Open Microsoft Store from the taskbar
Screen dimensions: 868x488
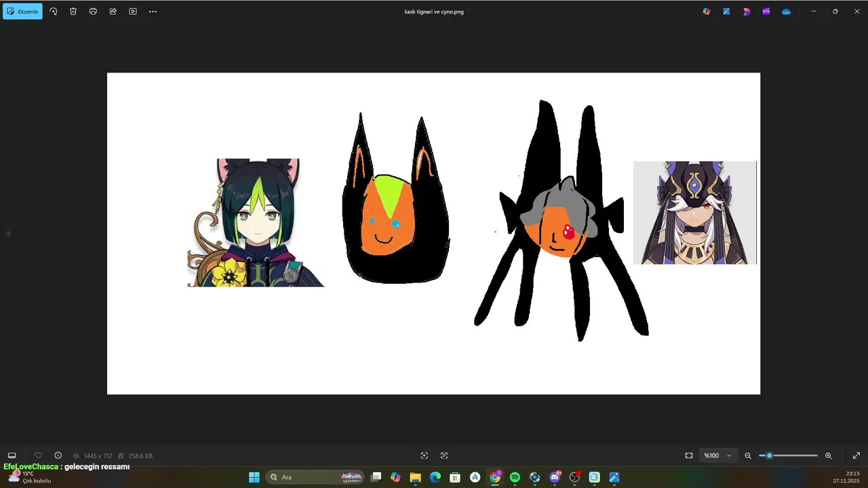coord(455,477)
